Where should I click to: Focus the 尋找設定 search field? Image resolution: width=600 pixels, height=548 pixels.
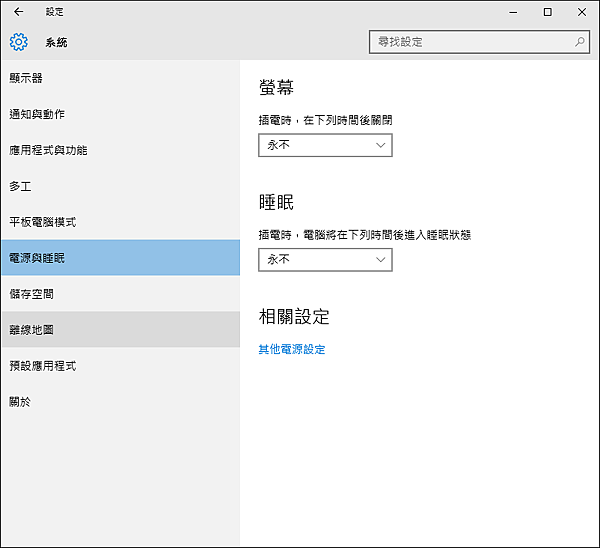click(x=479, y=42)
